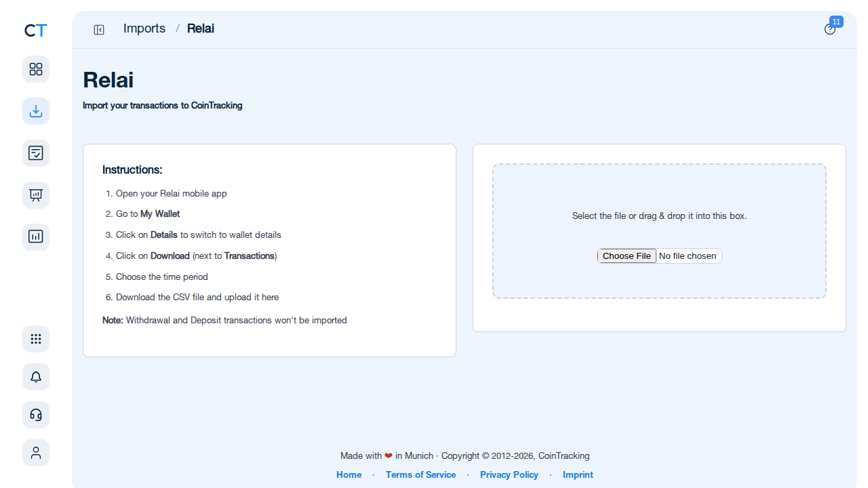The image size is (868, 488).
Task: Click the dashed file drop zone
Action: point(659,231)
